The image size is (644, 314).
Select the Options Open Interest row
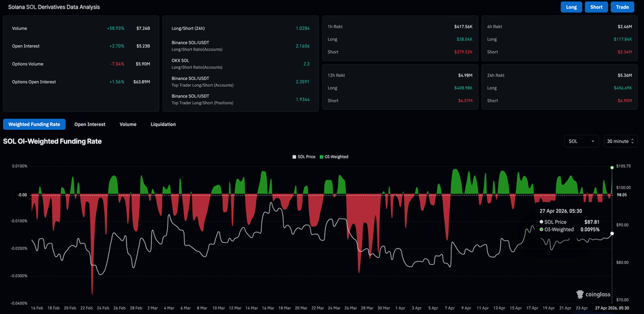(x=81, y=82)
